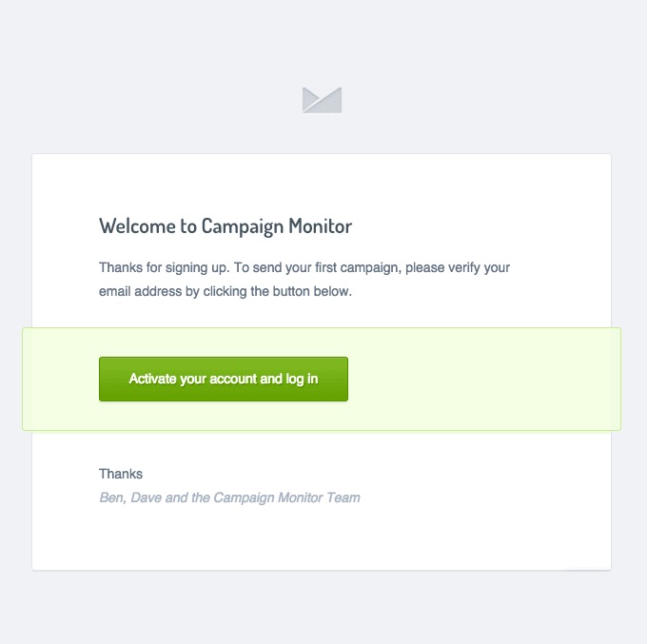Click the words "email address" in the paragraph
Screen dimensions: 647x644
click(x=137, y=292)
